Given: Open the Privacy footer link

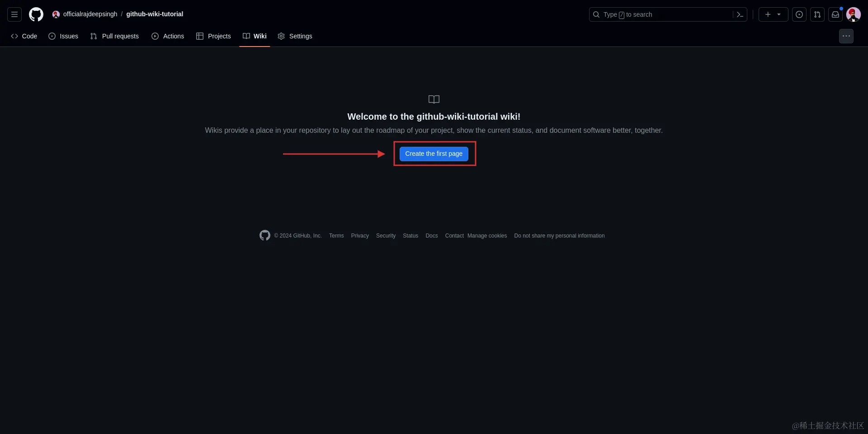Looking at the screenshot, I should pos(360,236).
